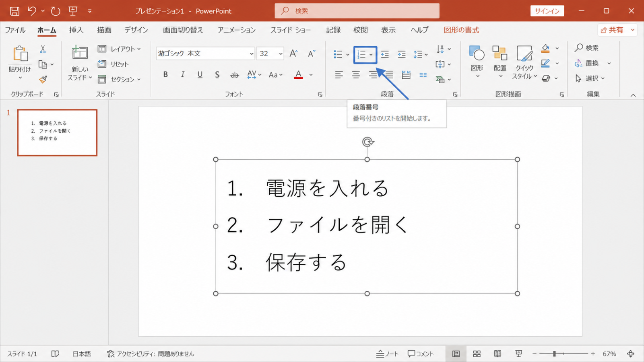This screenshot has height=362, width=644.
Task: Increase font size
Action: pos(294,53)
